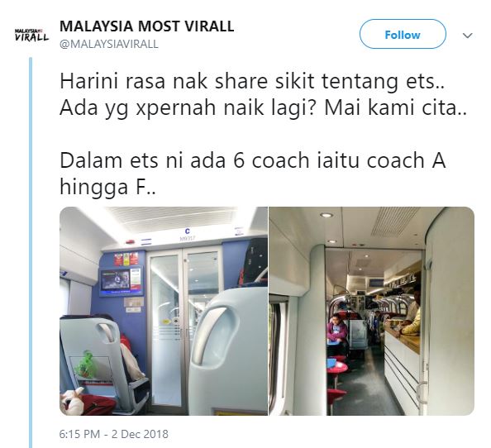Select the blue thread line beside the tweet
Screen dimensions: 491x448
point(31,252)
